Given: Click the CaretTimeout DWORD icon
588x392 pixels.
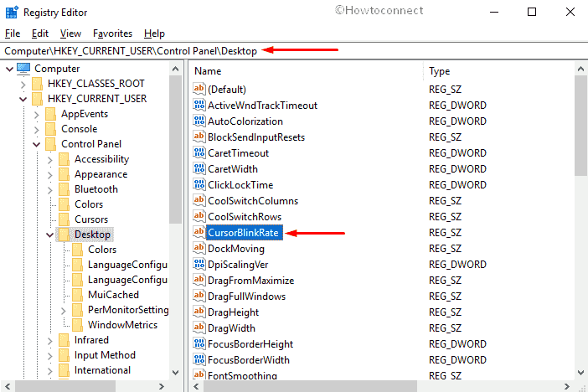Looking at the screenshot, I should (x=199, y=152).
